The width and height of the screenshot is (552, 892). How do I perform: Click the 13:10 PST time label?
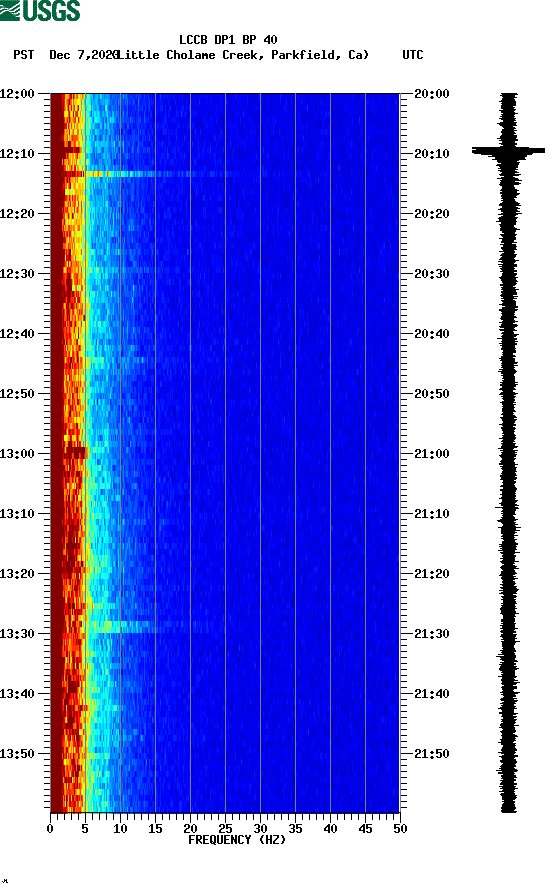(x=17, y=514)
